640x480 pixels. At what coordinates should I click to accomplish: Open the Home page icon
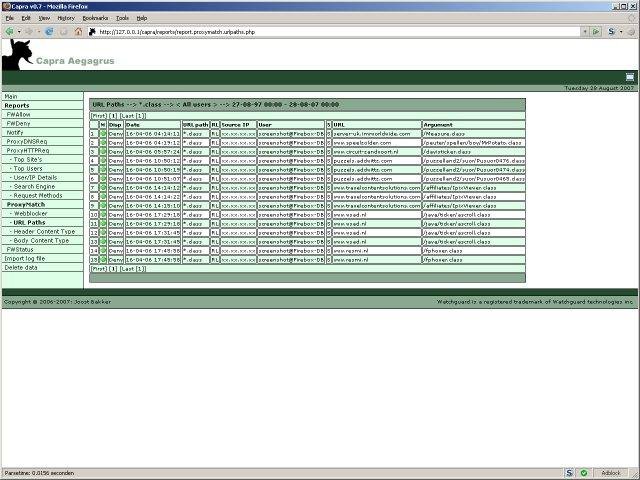78,31
